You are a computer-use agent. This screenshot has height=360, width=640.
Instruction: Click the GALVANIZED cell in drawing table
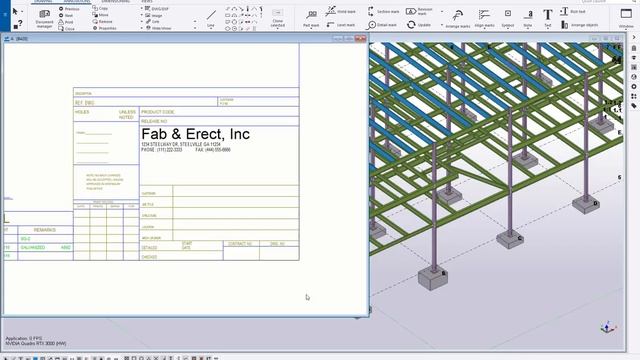33,247
